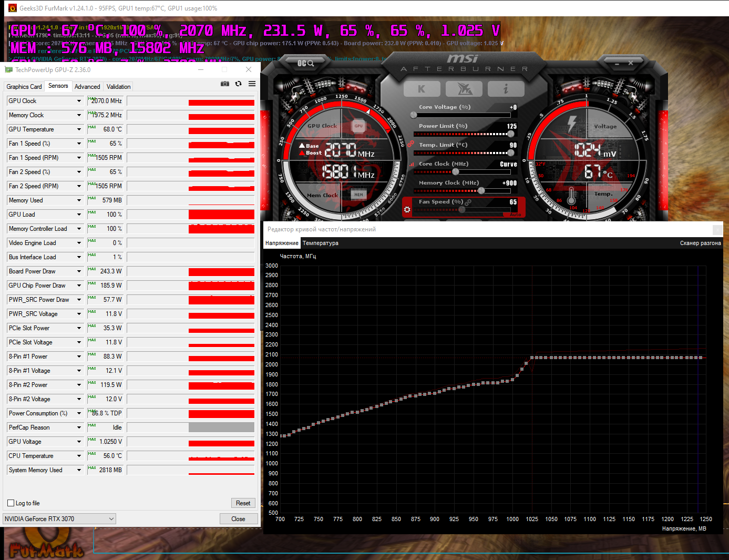Open fan settings via the gear icon
729x560 pixels.
pos(407,210)
